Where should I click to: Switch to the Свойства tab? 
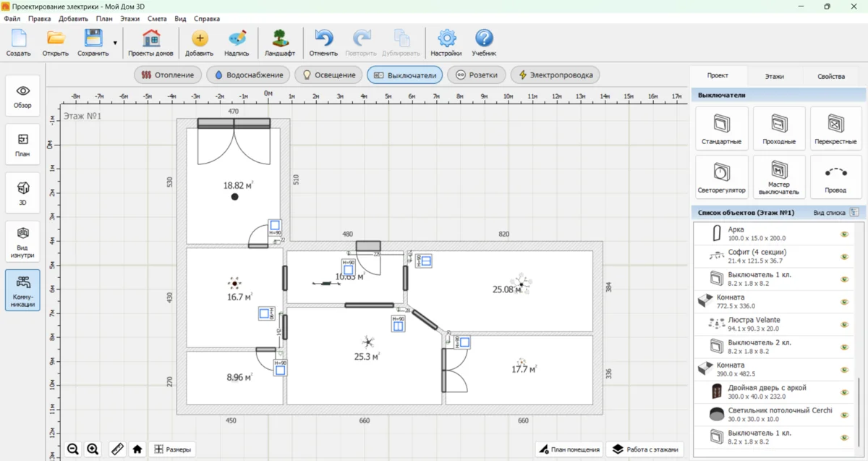tap(831, 76)
